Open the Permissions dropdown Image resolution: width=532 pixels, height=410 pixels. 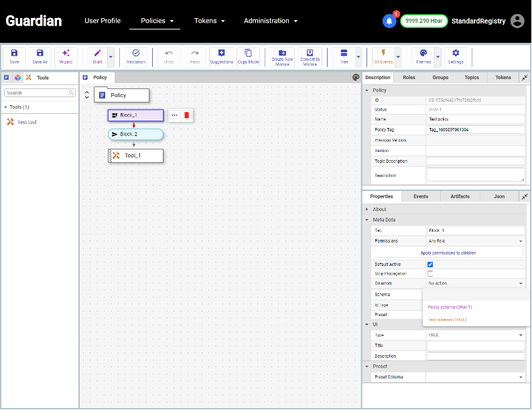pyautogui.click(x=475, y=241)
